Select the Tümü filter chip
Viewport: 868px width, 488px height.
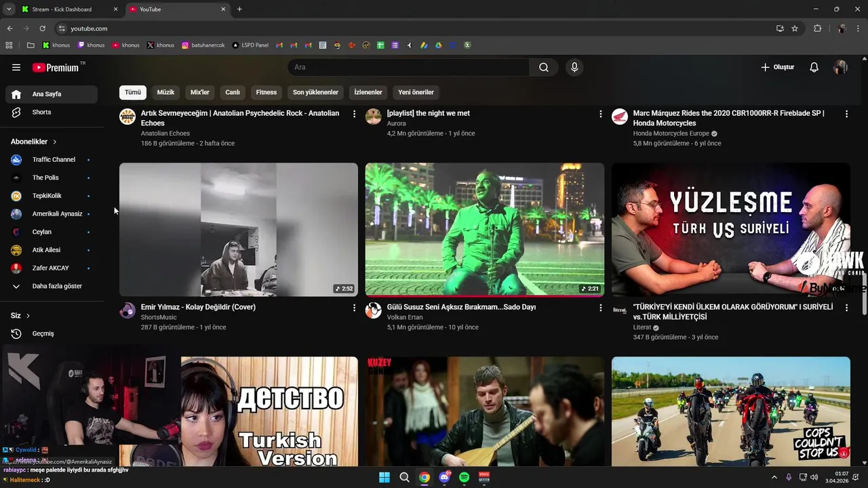[x=133, y=92]
